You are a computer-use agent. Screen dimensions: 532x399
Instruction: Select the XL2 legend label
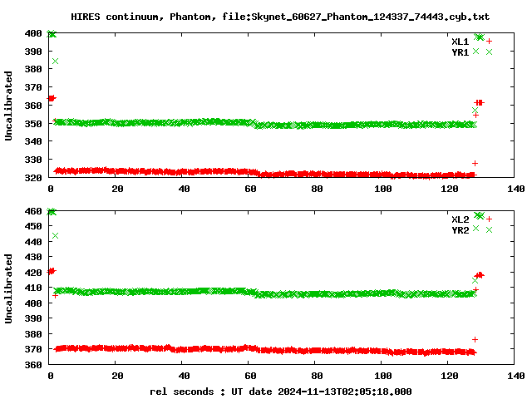point(460,219)
